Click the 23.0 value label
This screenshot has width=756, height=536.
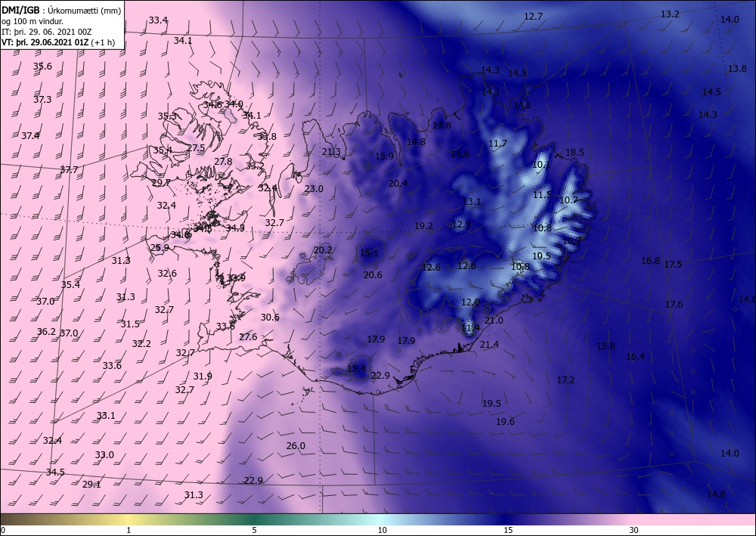pos(314,189)
